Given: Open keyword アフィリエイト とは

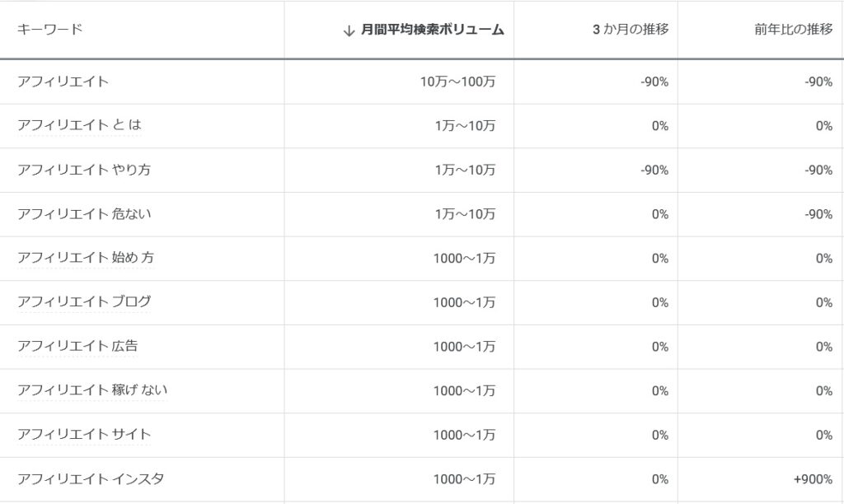Looking at the screenshot, I should (79, 125).
